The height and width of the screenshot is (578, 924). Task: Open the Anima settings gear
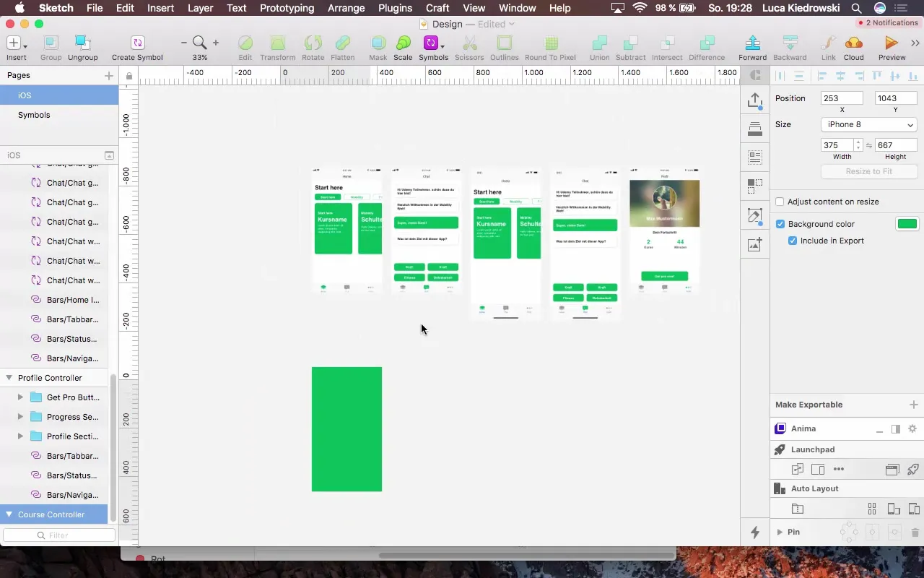coord(912,428)
